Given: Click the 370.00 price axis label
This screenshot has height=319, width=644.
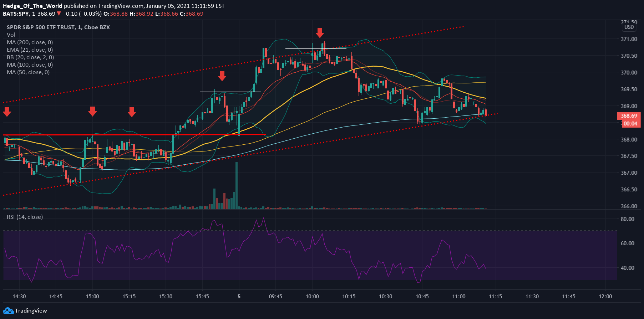Looking at the screenshot, I should tap(629, 73).
